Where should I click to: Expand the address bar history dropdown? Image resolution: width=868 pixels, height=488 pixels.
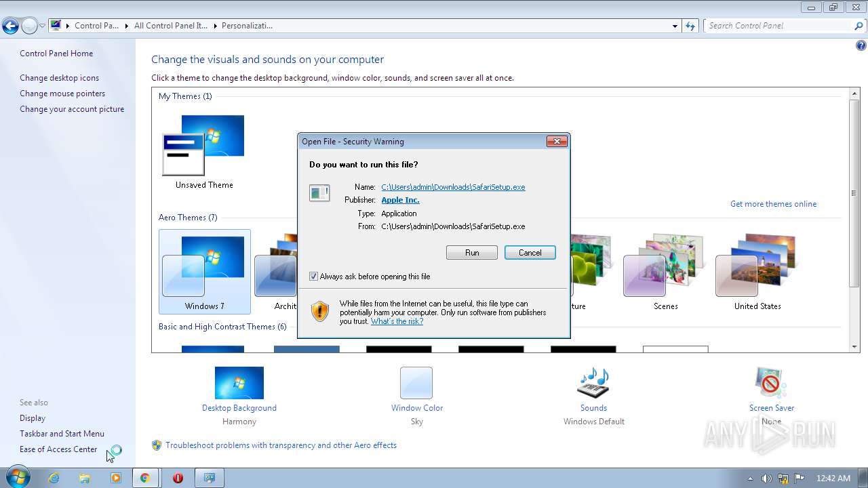(675, 26)
